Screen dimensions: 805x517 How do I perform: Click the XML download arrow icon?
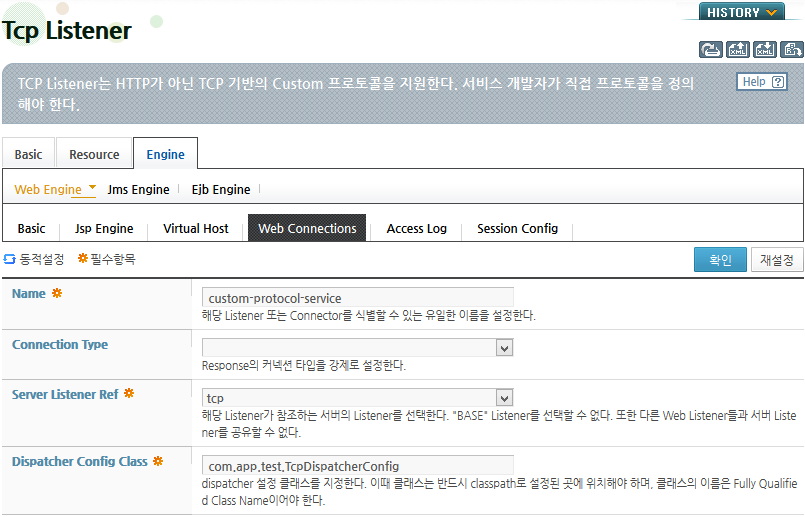764,49
